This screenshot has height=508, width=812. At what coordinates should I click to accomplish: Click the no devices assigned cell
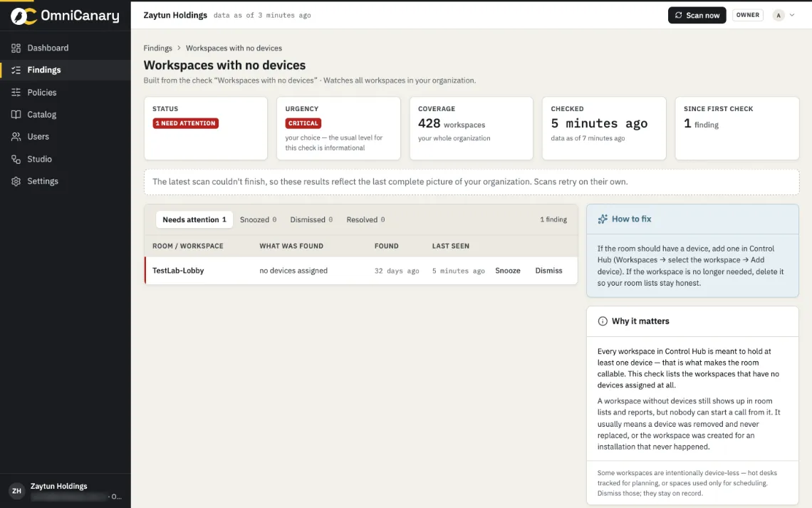[x=293, y=270]
